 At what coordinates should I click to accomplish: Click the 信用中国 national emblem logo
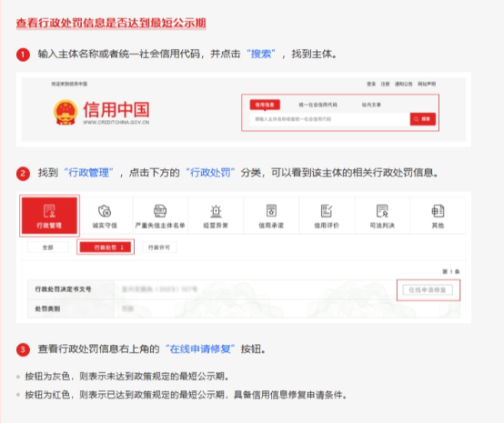[66, 112]
